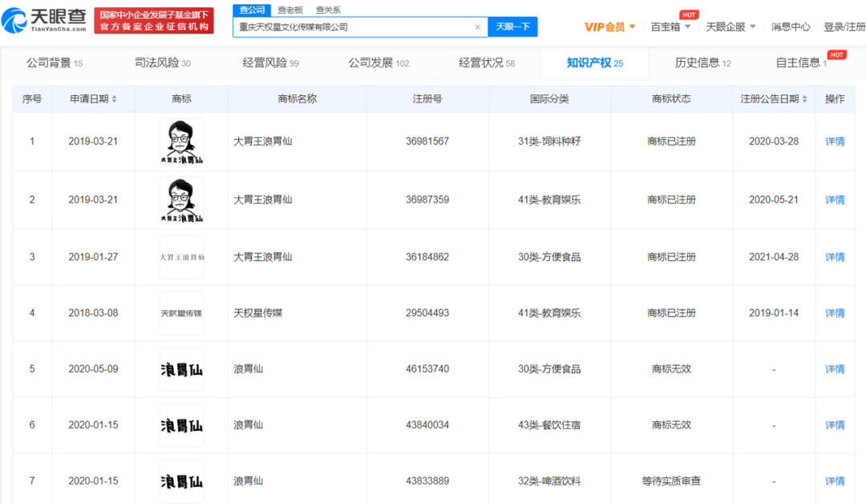This screenshot has height=504, width=866.
Task: Open 详情 for registration 36184862
Action: coord(835,257)
